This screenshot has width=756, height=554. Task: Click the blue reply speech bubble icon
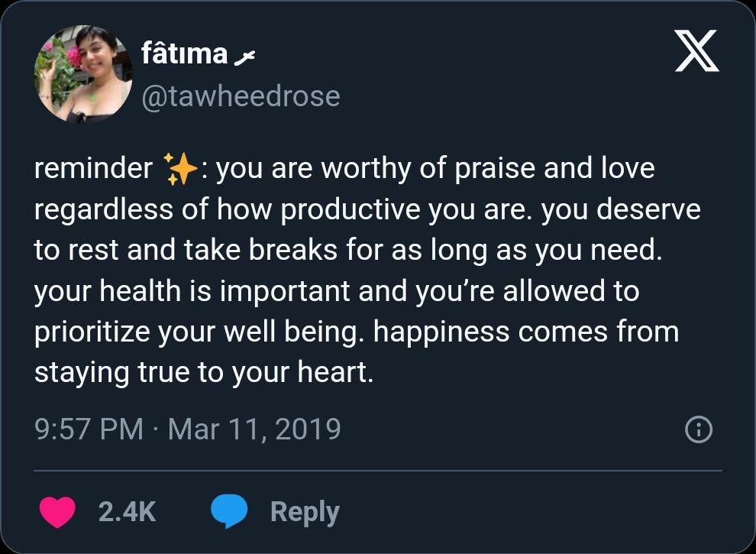coord(229,512)
